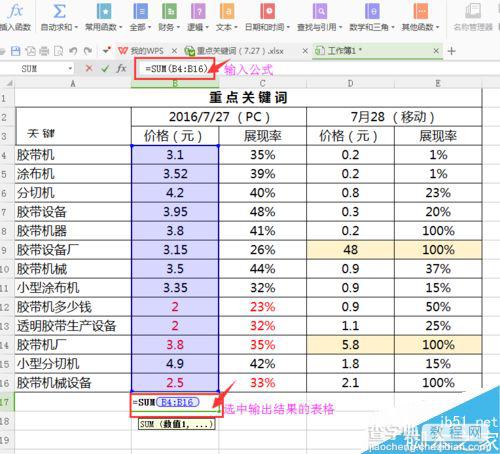Cancel the formula with the red X
Image resolution: width=500 pixels, height=454 pixels.
pyautogui.click(x=89, y=69)
